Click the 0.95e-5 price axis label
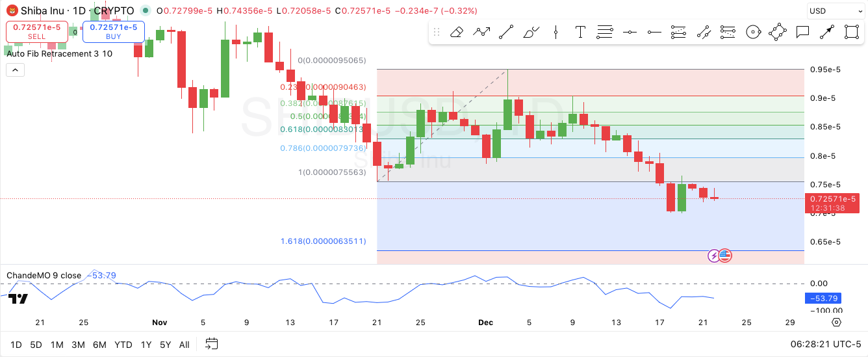Screen dimensions: 868x357 click(x=826, y=70)
